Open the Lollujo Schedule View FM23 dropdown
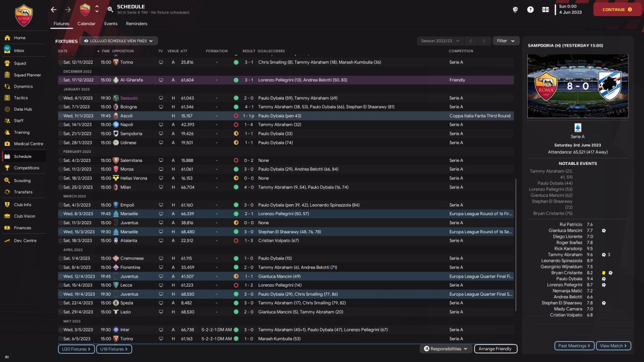This screenshot has width=644, height=362. 119,41
